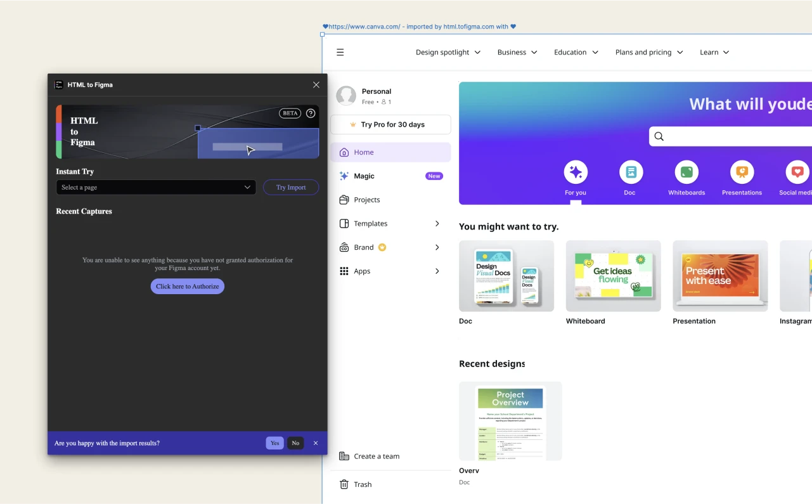Click the Canva search input field
Viewport: 812px width, 504px height.
[x=730, y=136]
